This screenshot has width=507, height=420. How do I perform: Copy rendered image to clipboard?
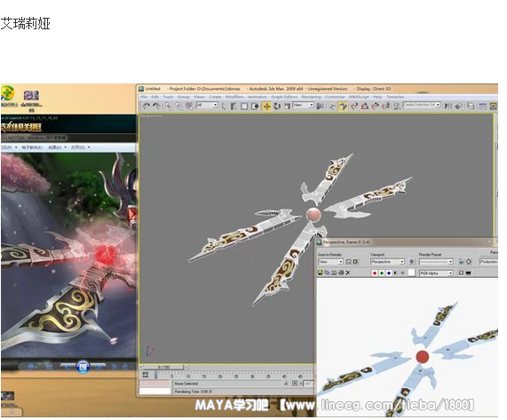327,273
